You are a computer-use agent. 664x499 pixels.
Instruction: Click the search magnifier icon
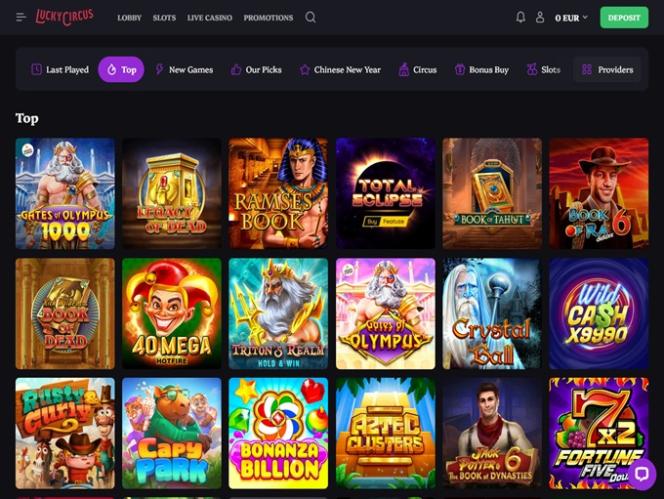[310, 17]
